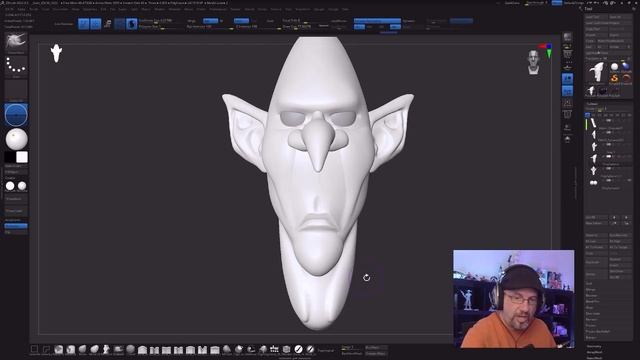Toggle the blue Local transform button
Screen dimensions: 640x360
coord(567,79)
